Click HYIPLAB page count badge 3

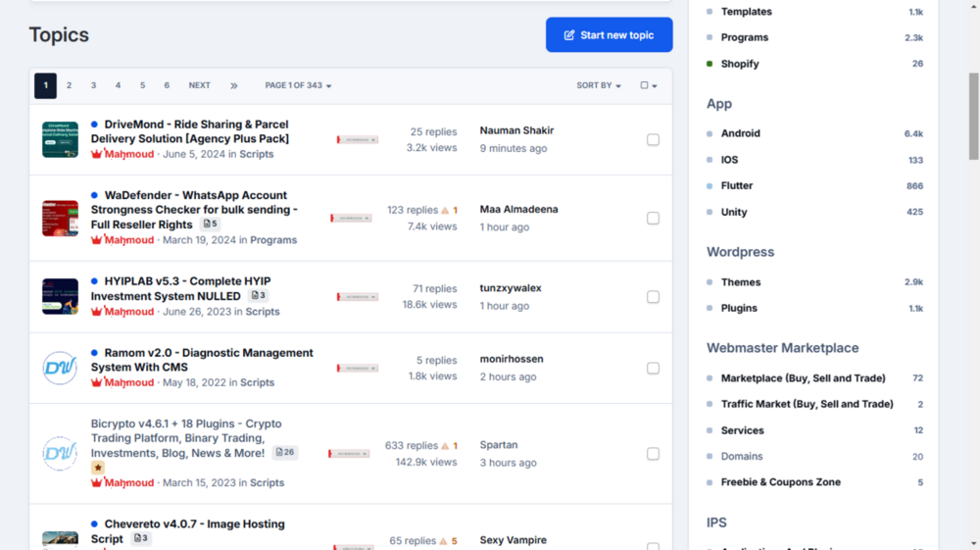click(259, 295)
